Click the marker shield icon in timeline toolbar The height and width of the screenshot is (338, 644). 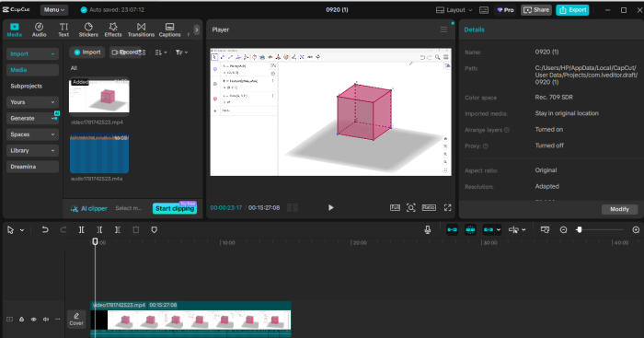coord(154,230)
